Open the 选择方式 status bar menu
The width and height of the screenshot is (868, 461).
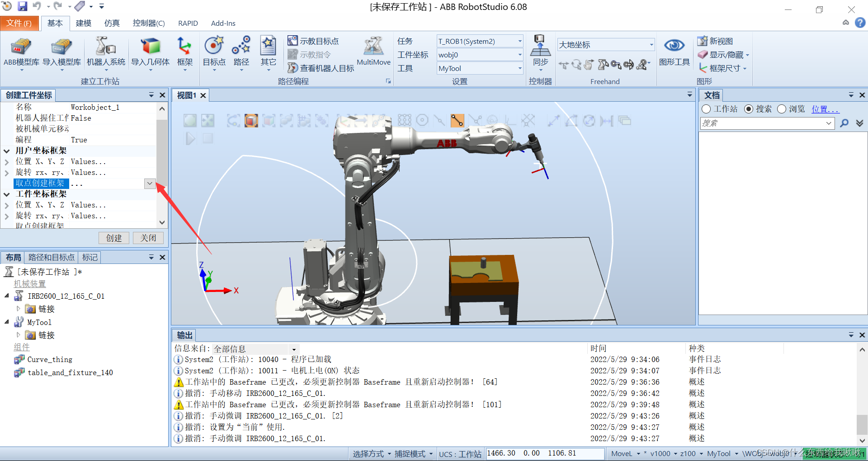click(372, 454)
